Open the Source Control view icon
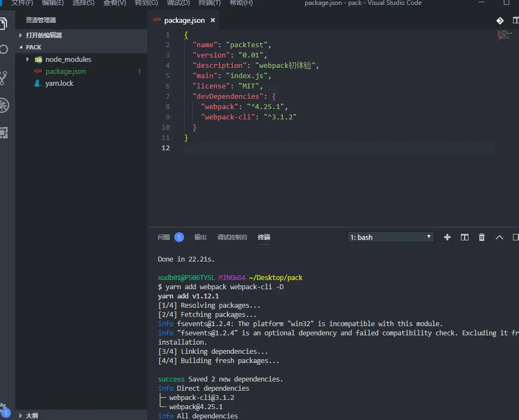The width and height of the screenshot is (519, 420). click(x=4, y=78)
